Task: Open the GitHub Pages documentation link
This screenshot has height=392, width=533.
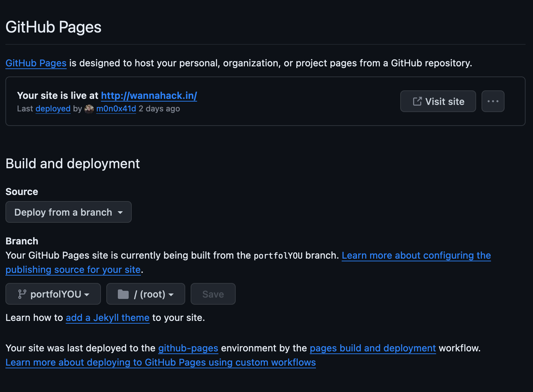Action: pyautogui.click(x=36, y=63)
